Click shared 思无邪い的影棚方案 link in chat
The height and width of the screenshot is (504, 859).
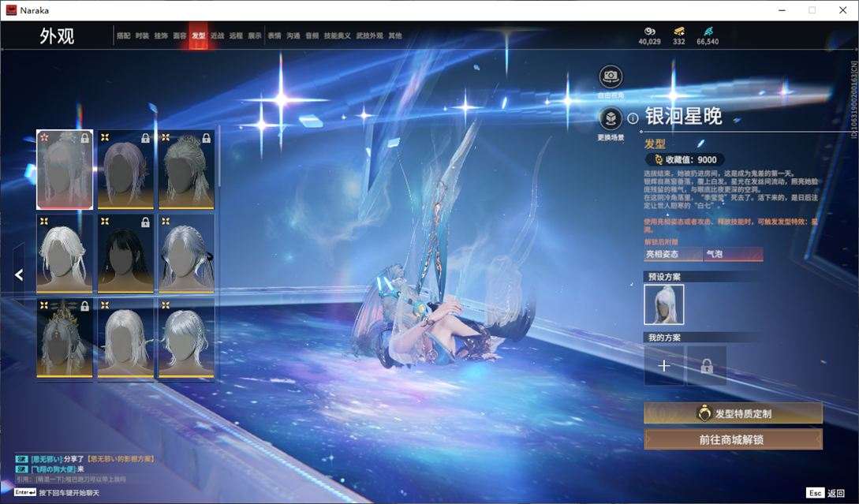tap(121, 459)
